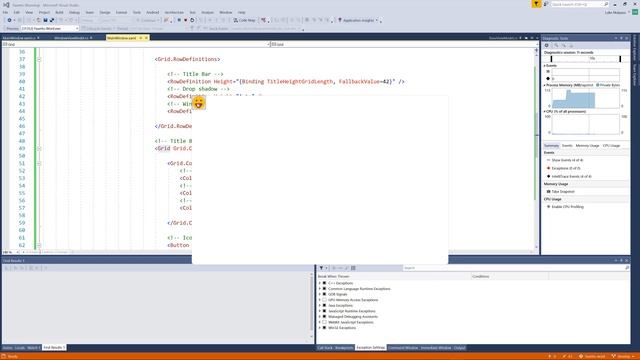Click the Stop Debugging red square icon

(x=185, y=20)
